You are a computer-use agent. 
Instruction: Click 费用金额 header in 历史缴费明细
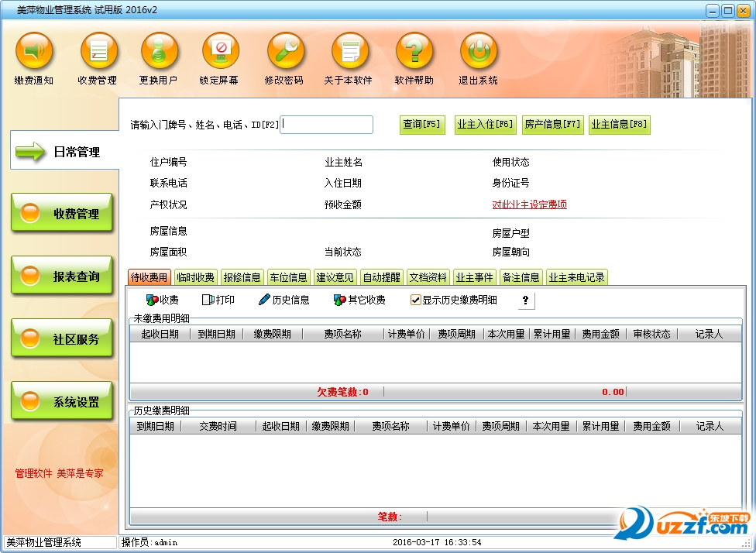point(652,426)
